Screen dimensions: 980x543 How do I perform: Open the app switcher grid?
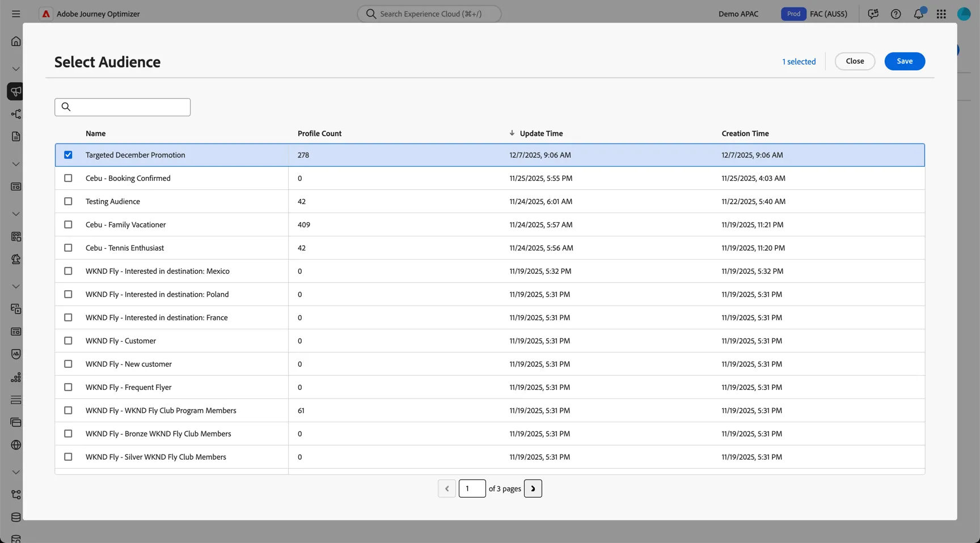click(941, 14)
